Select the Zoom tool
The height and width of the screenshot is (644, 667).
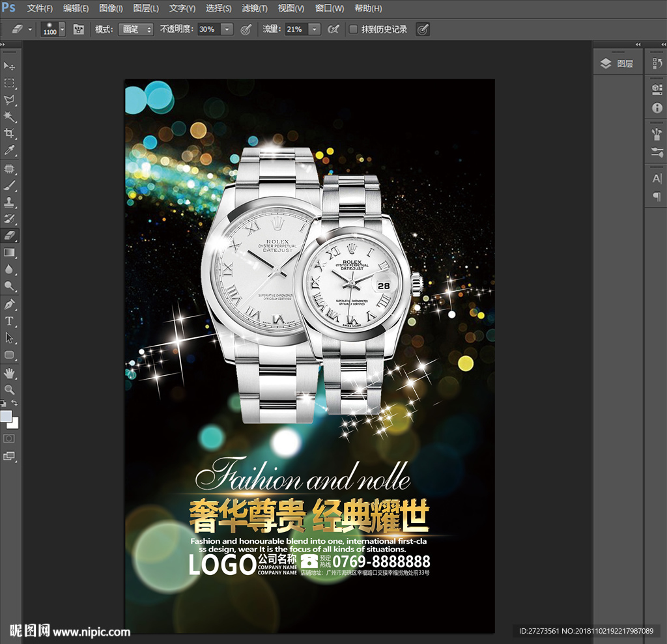(9, 389)
